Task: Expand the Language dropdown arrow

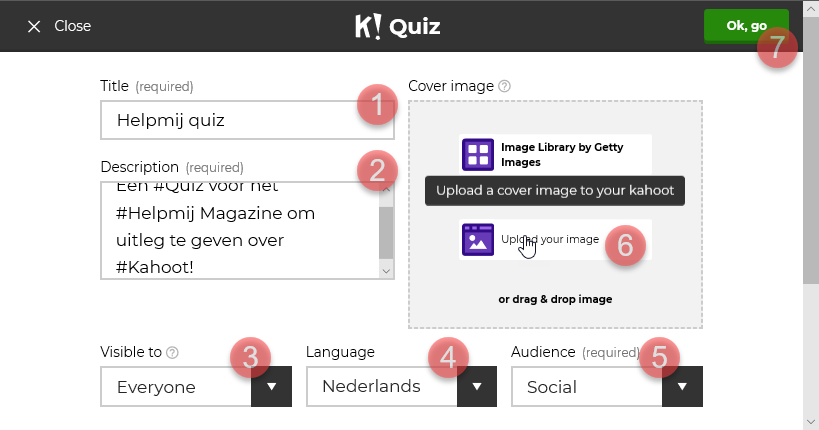Action: pyautogui.click(x=477, y=387)
